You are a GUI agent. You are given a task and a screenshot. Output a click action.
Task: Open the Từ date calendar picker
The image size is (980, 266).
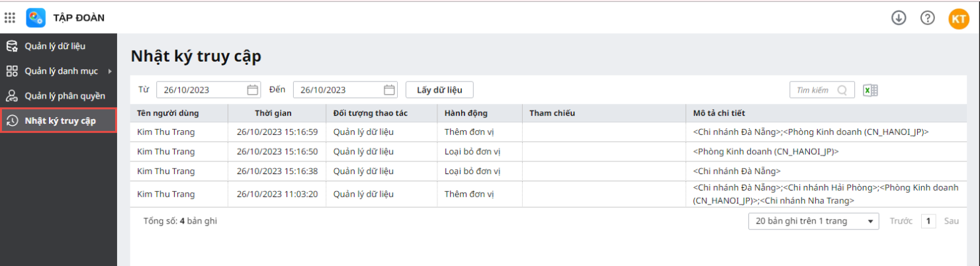(253, 90)
